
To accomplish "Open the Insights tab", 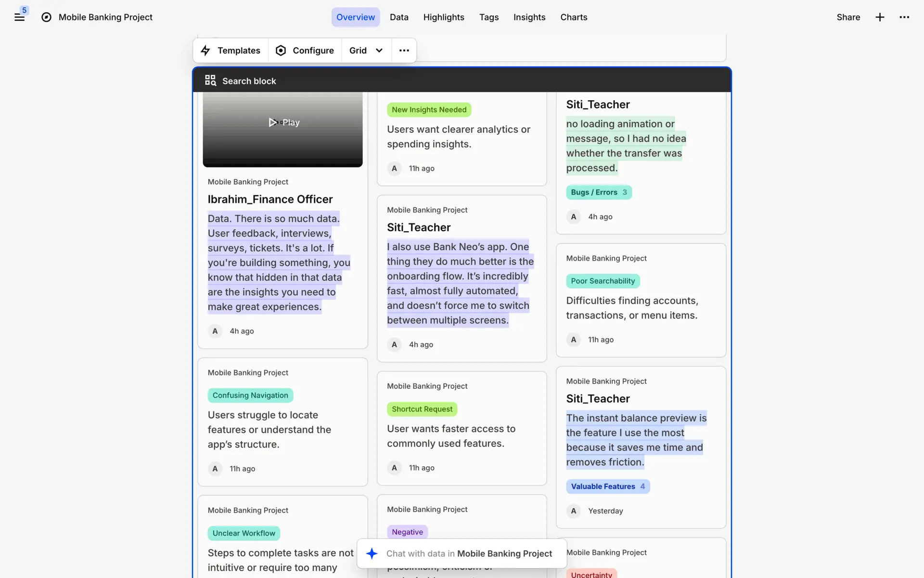I will click(x=529, y=17).
